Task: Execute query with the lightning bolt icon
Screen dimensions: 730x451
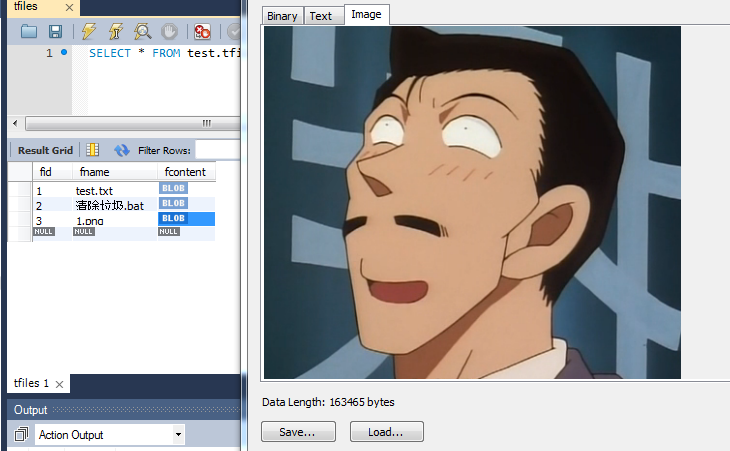Action: 88,31
